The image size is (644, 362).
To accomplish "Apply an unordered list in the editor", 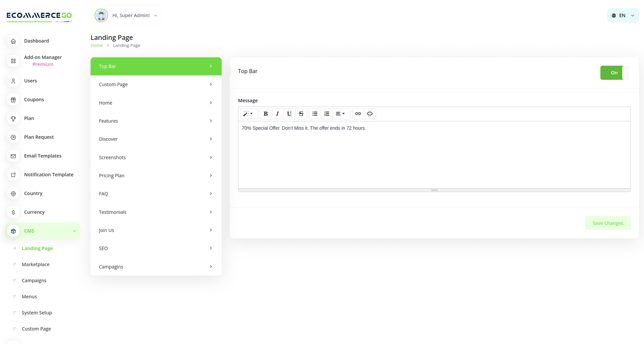I will pyautogui.click(x=315, y=114).
